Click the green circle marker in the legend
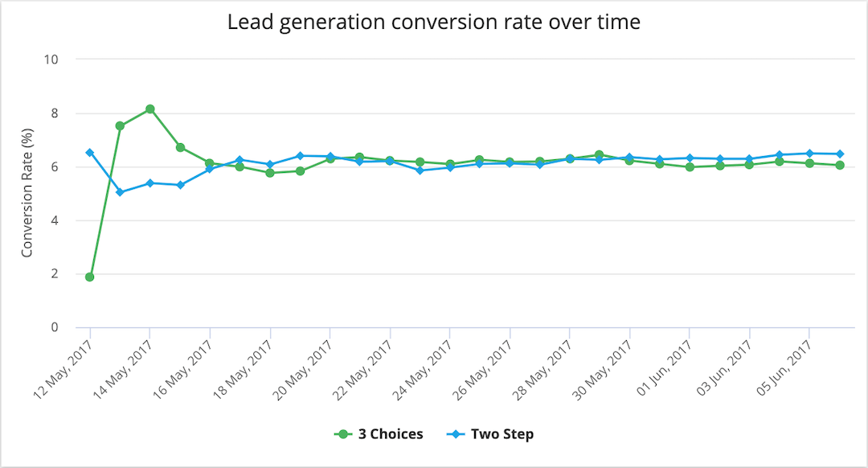Viewport: 868px width, 468px height. coord(343,434)
